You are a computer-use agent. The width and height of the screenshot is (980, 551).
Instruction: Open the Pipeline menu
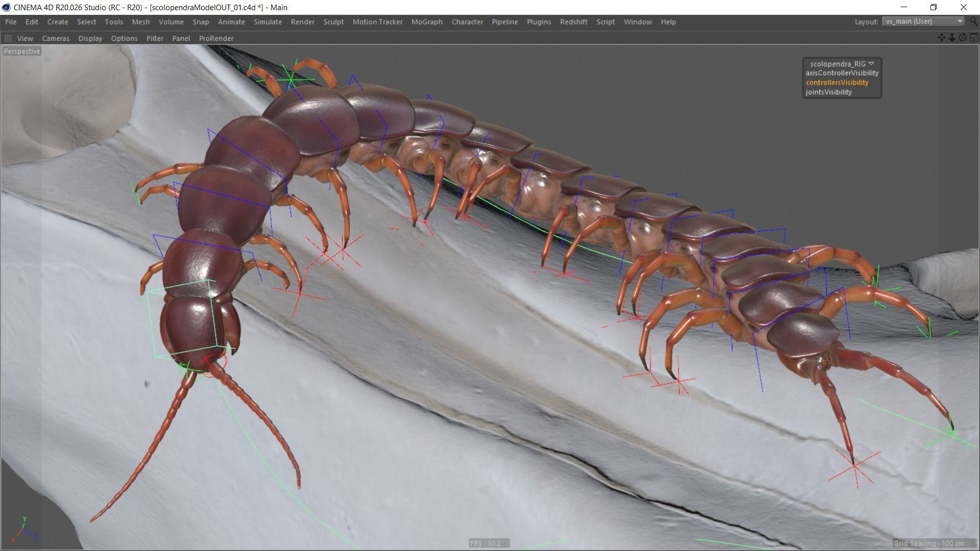[x=505, y=22]
